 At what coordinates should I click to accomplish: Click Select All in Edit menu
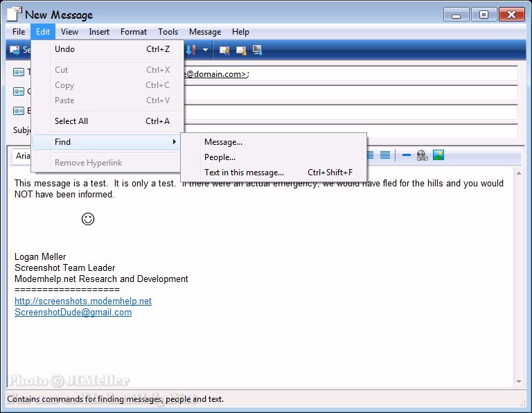point(71,121)
